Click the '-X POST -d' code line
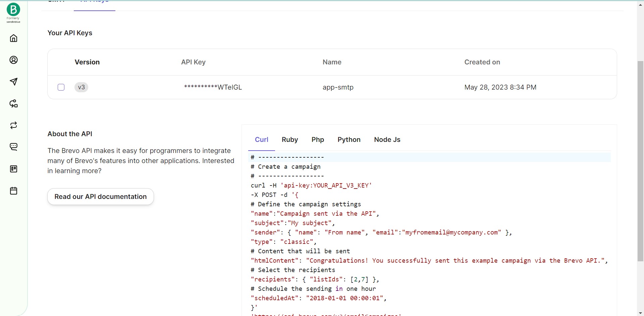 click(275, 195)
